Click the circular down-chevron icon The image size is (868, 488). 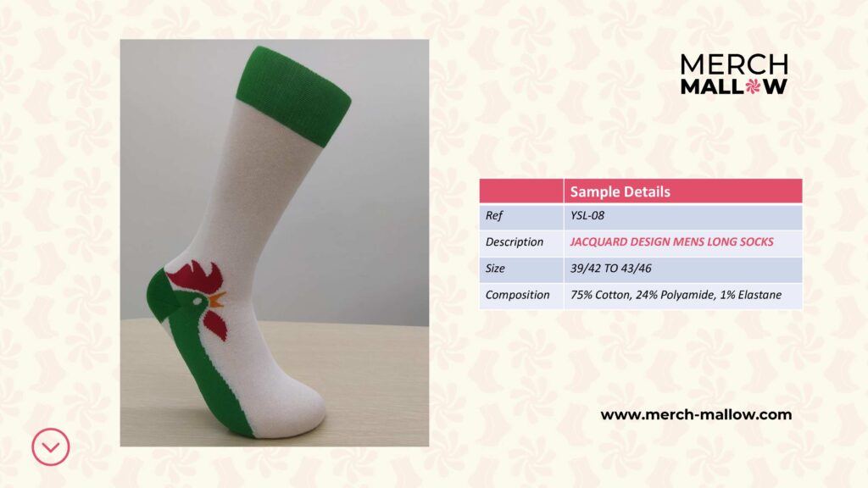coord(50,446)
